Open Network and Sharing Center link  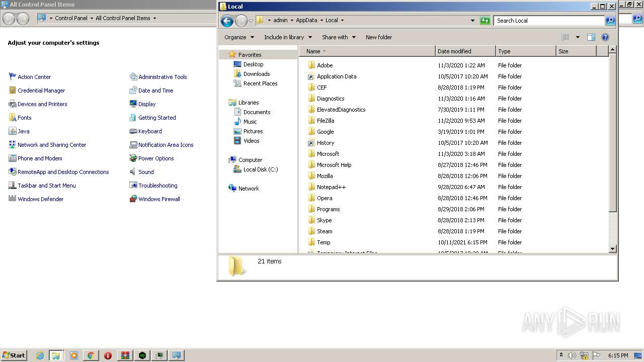[x=52, y=145]
